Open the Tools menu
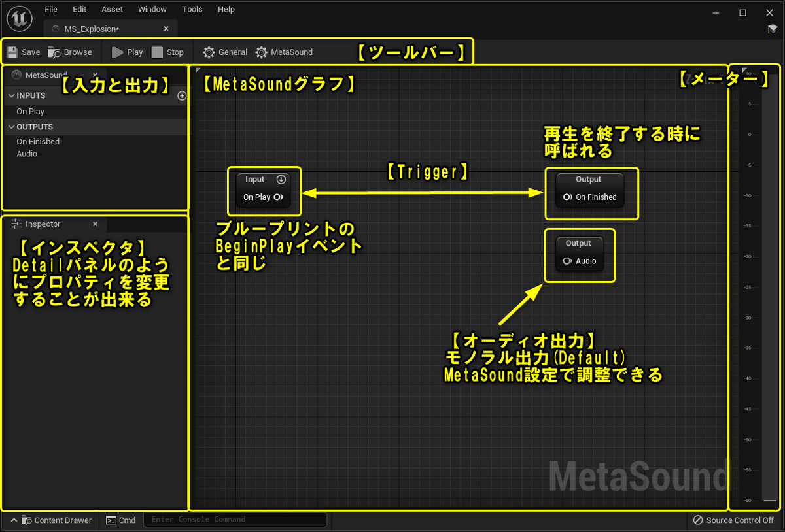785x532 pixels. pos(192,9)
